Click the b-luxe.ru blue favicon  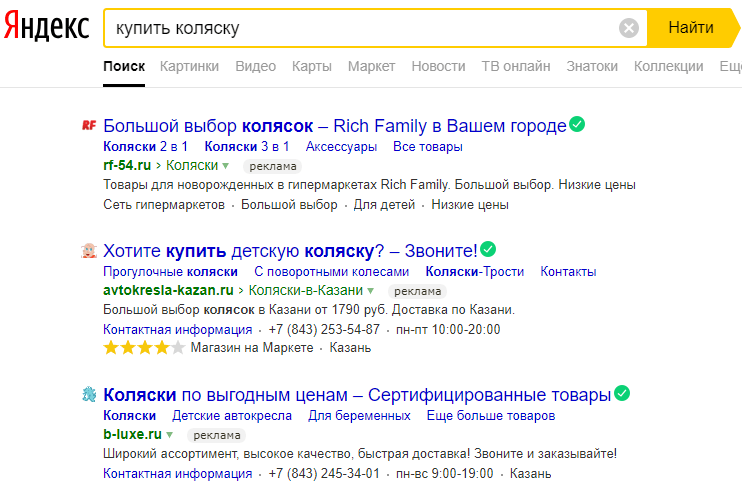[x=89, y=394]
